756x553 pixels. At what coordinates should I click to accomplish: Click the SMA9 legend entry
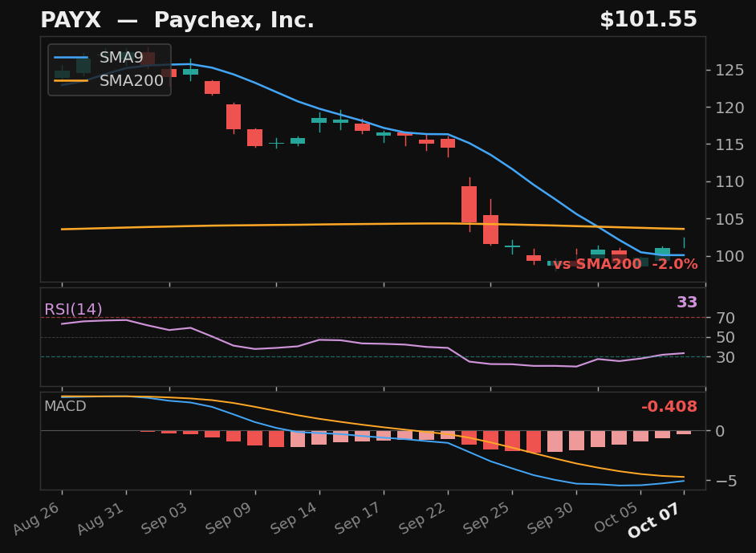(99, 58)
